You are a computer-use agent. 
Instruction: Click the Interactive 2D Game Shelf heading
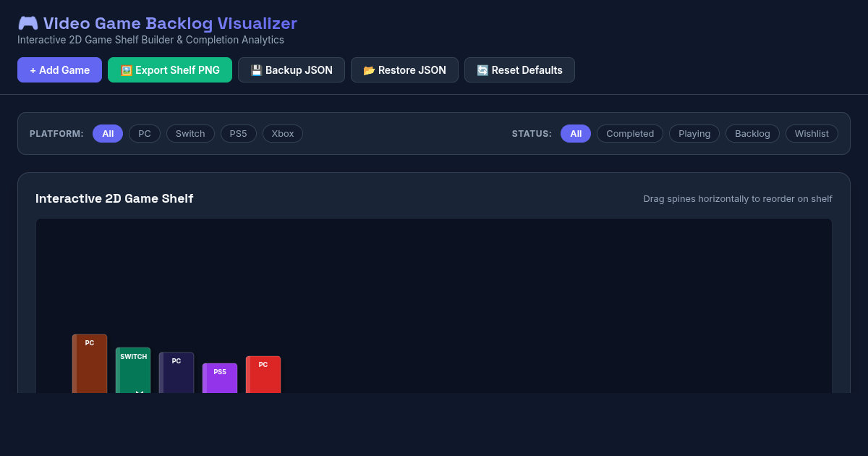click(114, 198)
